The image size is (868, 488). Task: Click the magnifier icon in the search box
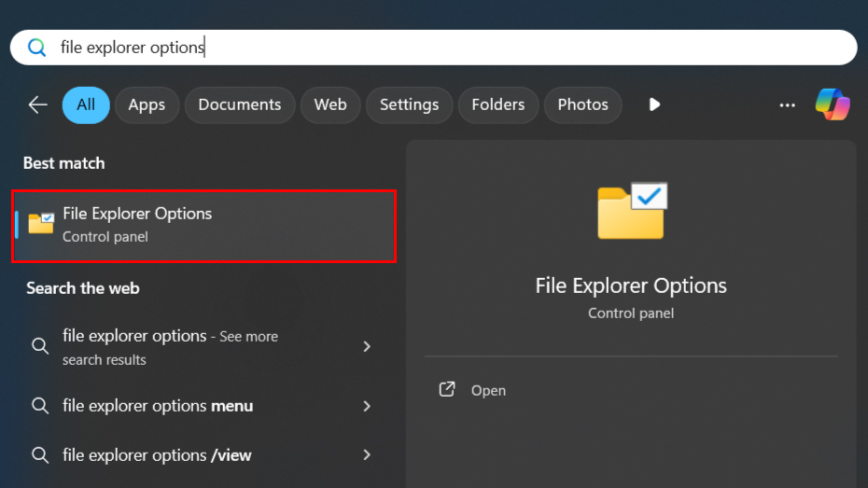coord(36,48)
